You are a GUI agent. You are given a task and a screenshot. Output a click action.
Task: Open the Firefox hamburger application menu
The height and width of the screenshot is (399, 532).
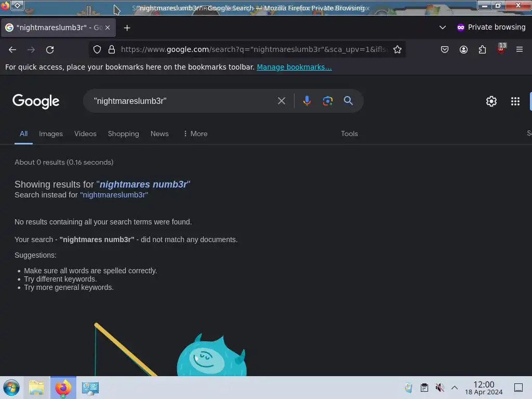pos(520,49)
